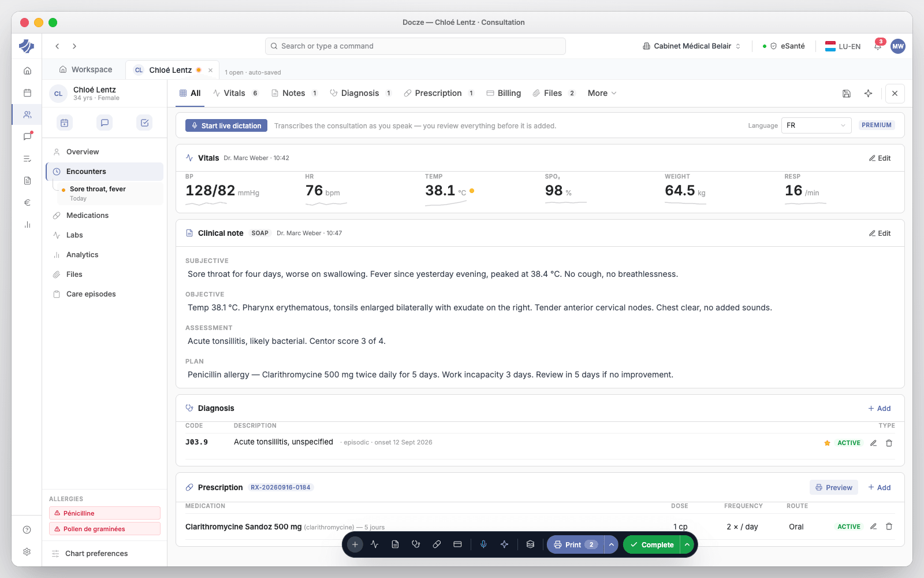Screen dimensions: 924x578
Task: Click the search or command field
Action: pos(415,46)
